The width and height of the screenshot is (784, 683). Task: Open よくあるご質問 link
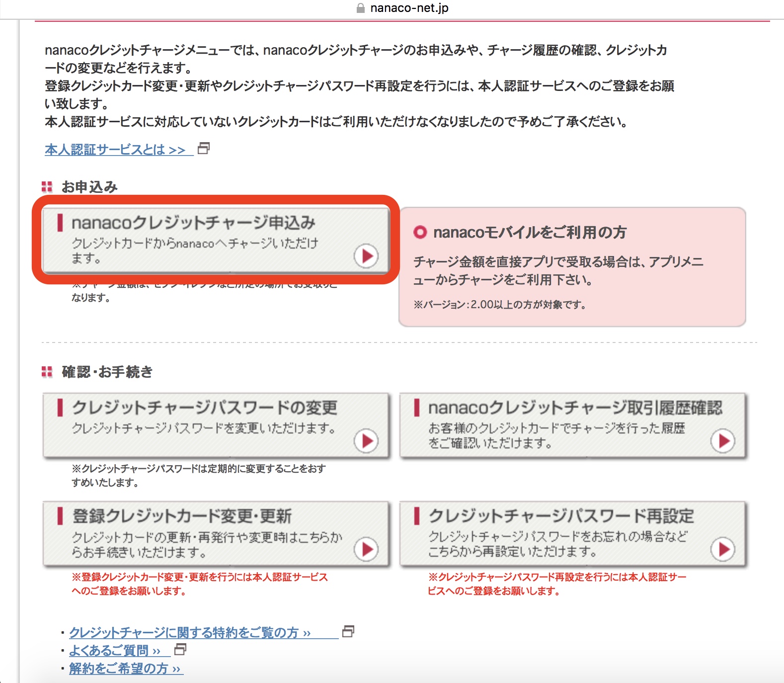coord(119,650)
